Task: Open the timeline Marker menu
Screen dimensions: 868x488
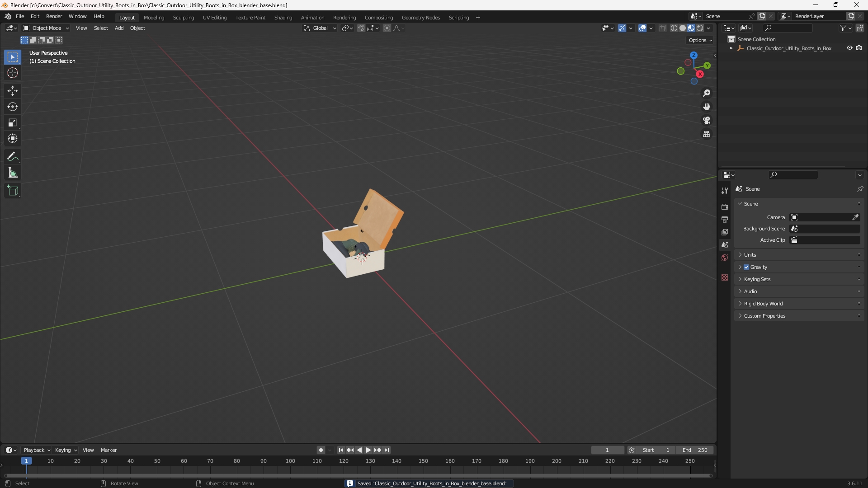Action: point(108,450)
